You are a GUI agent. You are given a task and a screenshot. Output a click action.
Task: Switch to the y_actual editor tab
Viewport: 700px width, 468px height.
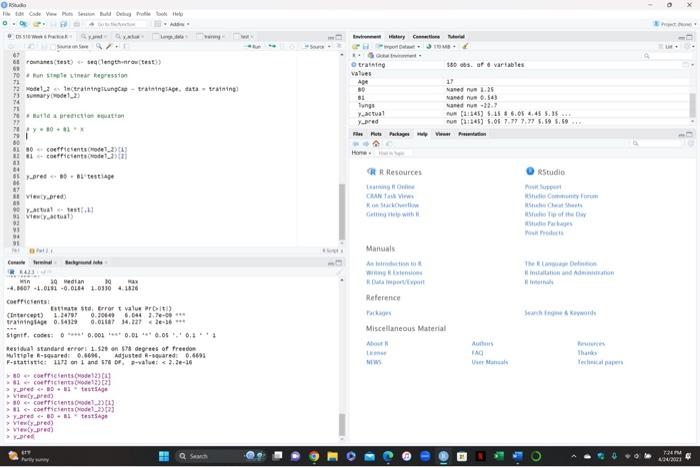pos(130,37)
